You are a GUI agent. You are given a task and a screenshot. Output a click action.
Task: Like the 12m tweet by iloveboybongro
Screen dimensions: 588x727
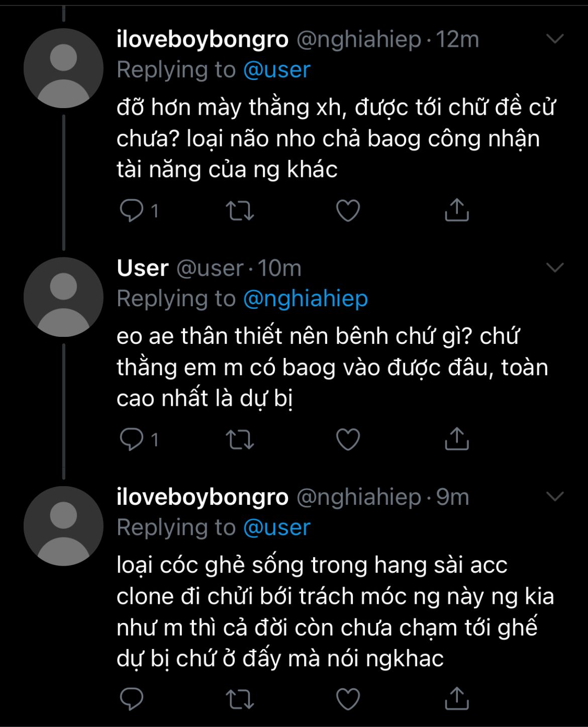coord(348,211)
